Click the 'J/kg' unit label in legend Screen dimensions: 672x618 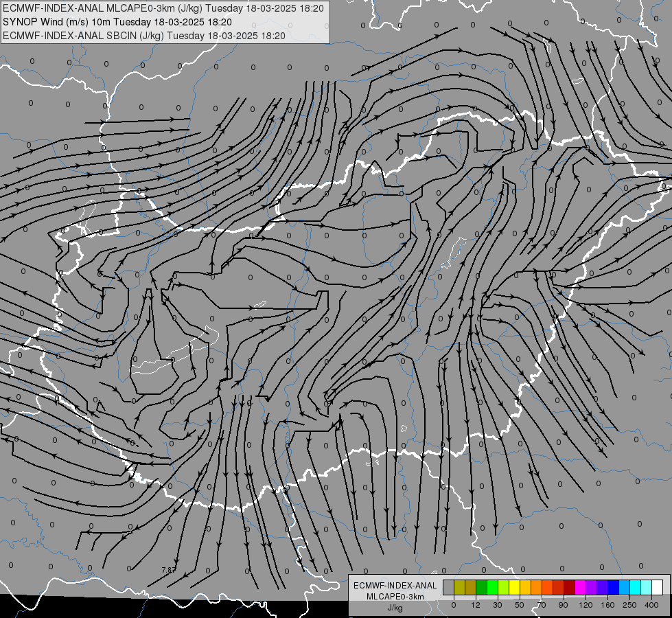tap(395, 608)
